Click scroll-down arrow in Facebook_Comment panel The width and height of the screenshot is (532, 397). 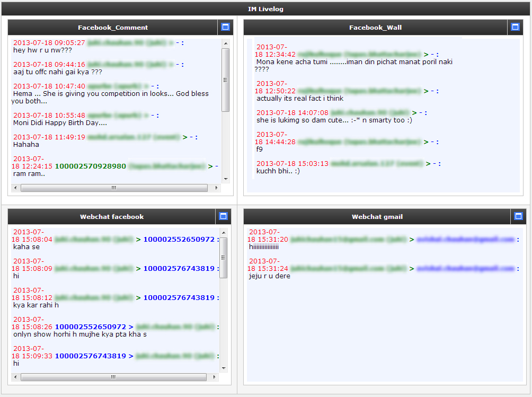(225, 179)
